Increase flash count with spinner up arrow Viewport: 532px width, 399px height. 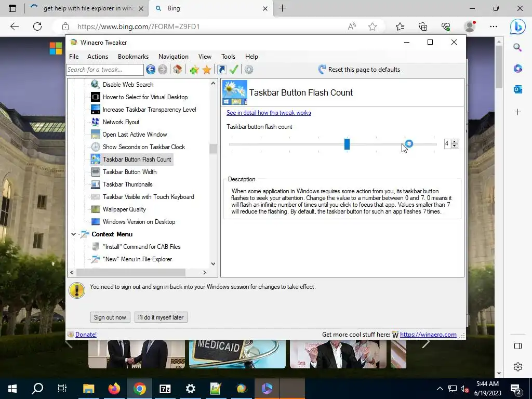tap(454, 141)
